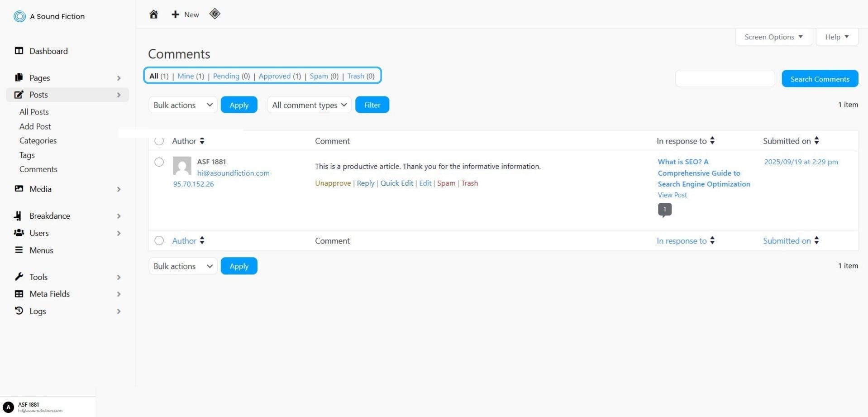Image resolution: width=868 pixels, height=417 pixels.
Task: Open the top Bulk actions dropdown
Action: [x=183, y=105]
